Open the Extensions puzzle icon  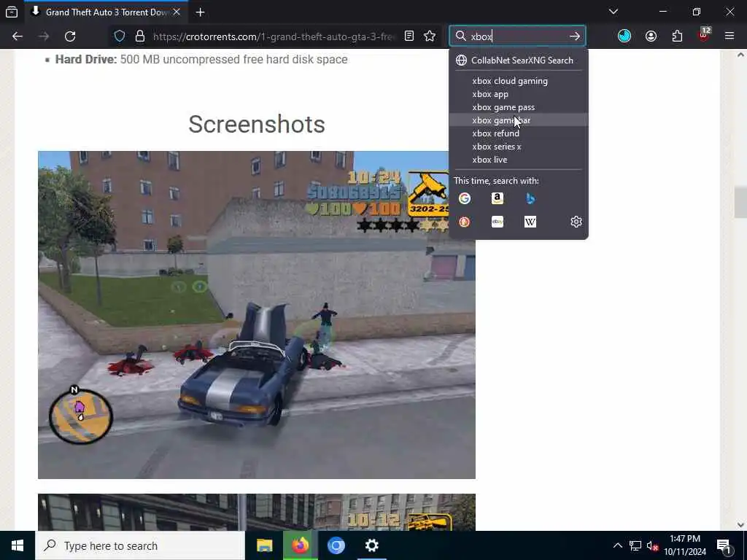pyautogui.click(x=677, y=36)
